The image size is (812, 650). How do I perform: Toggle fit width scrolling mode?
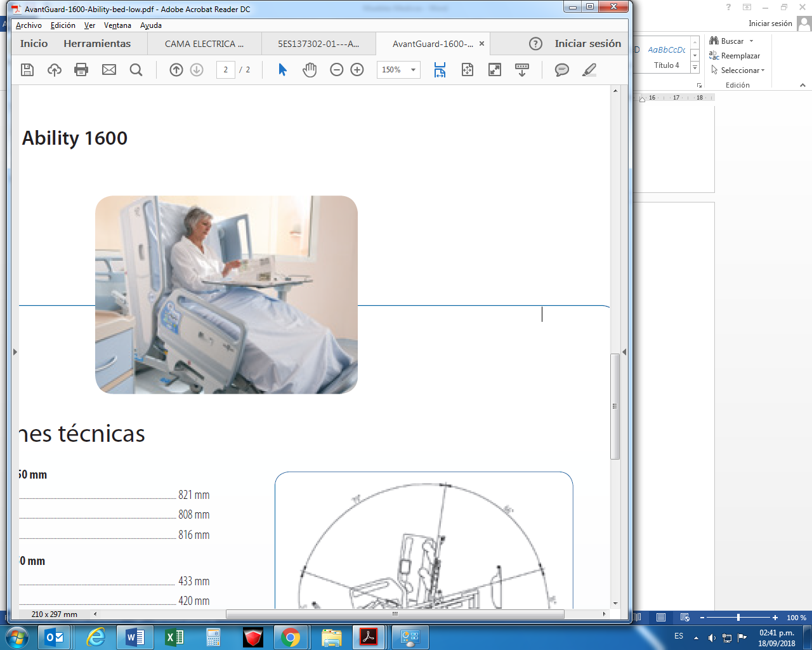tap(440, 70)
